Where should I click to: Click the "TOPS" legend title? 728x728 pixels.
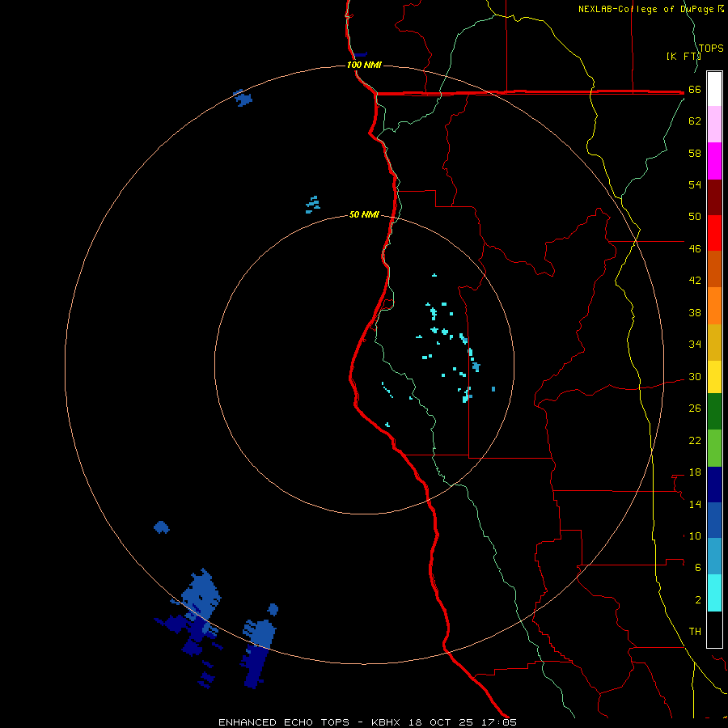[711, 49]
